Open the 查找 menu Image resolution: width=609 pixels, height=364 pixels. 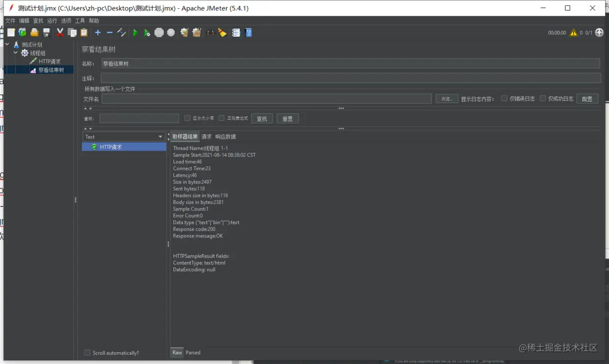pyautogui.click(x=38, y=21)
